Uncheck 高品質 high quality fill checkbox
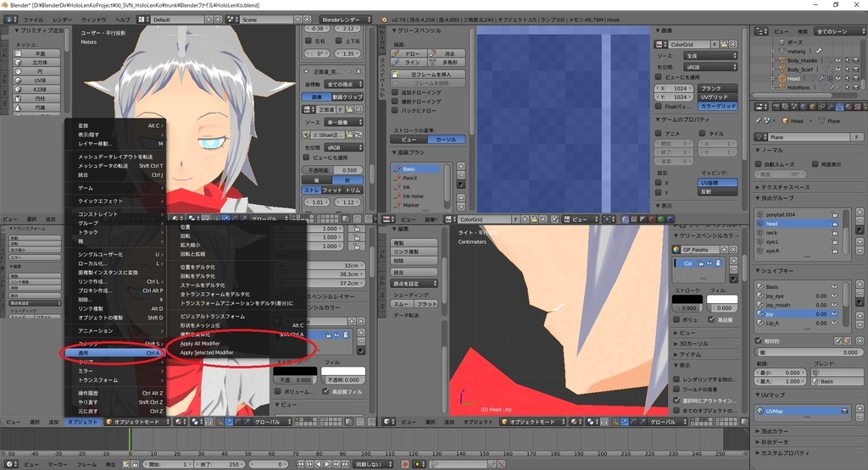The height and width of the screenshot is (470, 868). 711,319
